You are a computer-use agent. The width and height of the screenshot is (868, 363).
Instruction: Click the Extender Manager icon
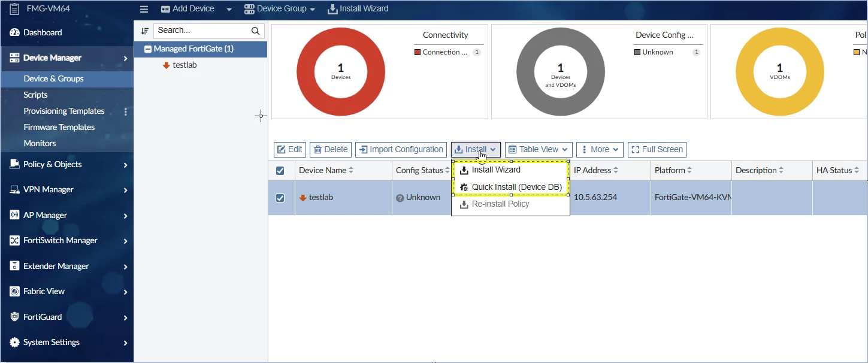[x=14, y=266]
